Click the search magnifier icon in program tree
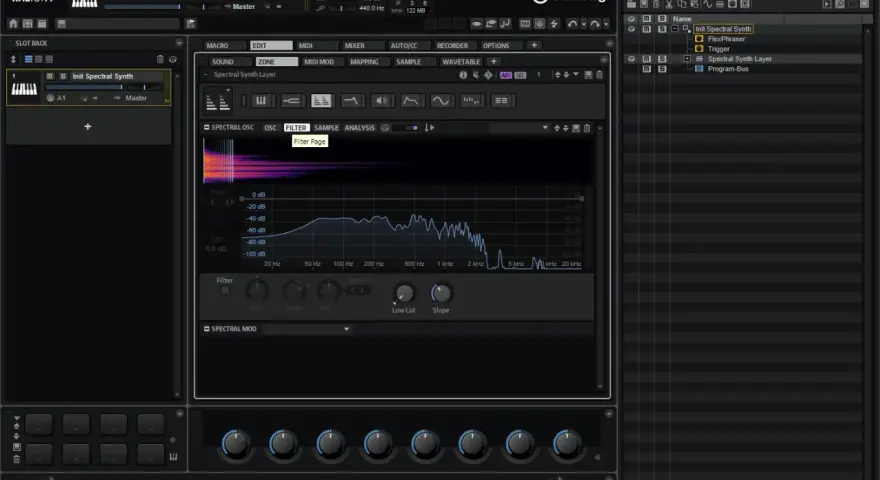Image resolution: width=880 pixels, height=480 pixels. [x=840, y=4]
